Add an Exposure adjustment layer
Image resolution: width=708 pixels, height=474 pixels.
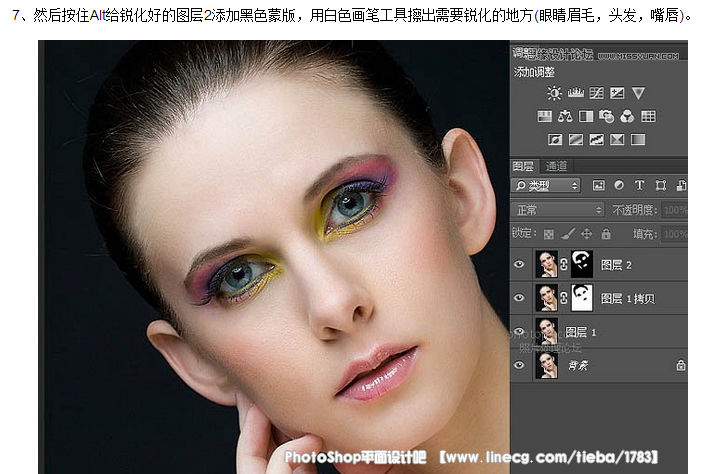click(617, 93)
